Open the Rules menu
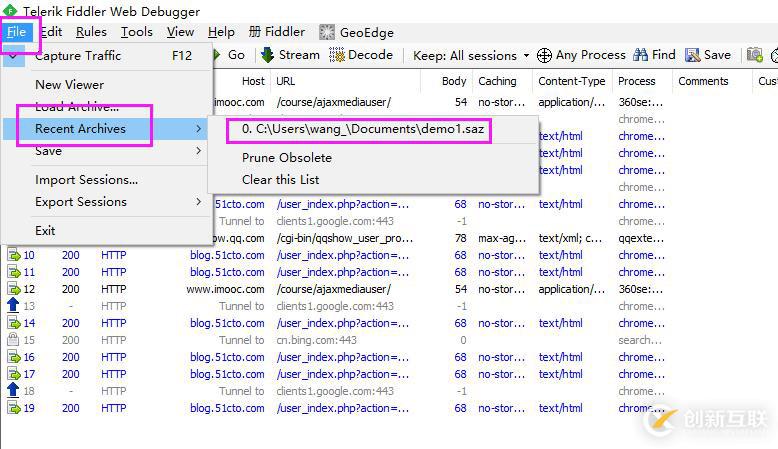Image resolution: width=778 pixels, height=449 pixels. (x=91, y=32)
